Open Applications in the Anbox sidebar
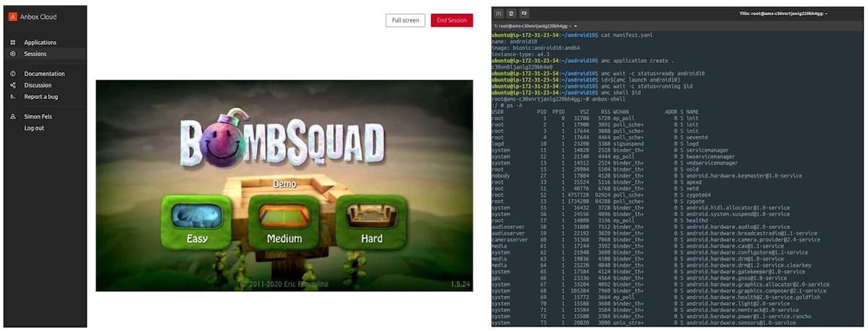 pyautogui.click(x=41, y=43)
